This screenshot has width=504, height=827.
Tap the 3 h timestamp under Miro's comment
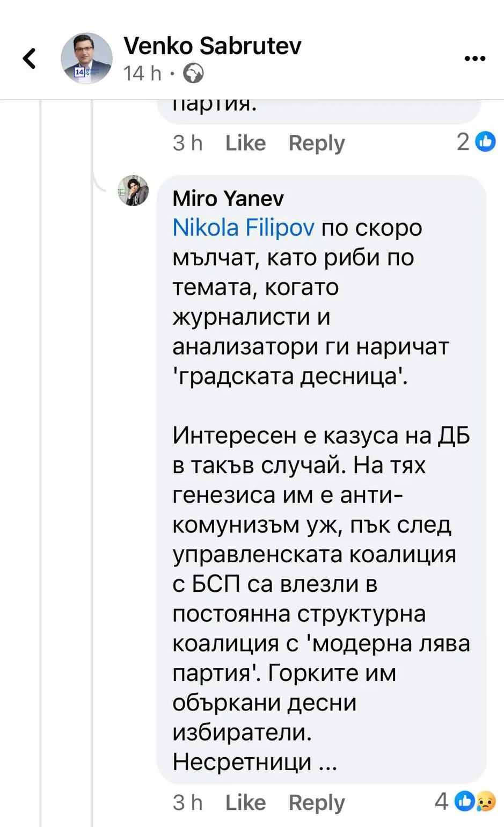[x=187, y=802]
